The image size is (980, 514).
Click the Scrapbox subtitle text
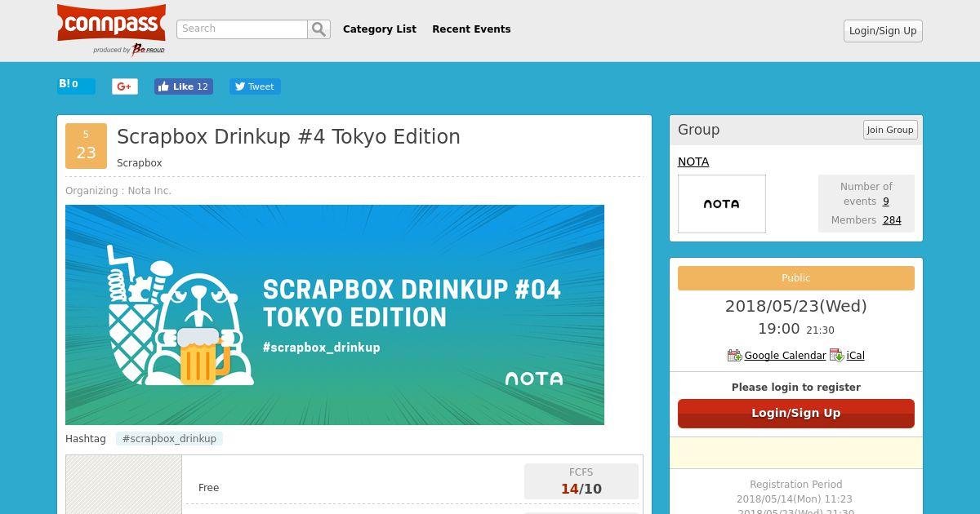click(x=140, y=163)
